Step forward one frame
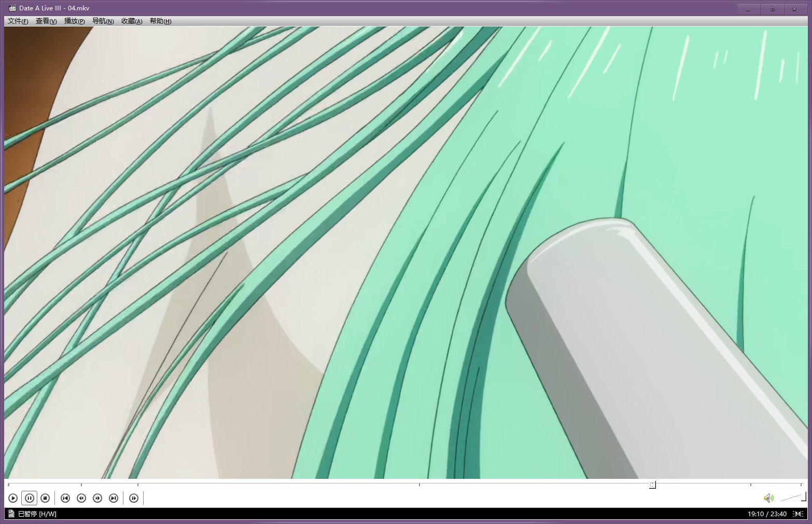The width and height of the screenshot is (812, 524). click(x=134, y=498)
